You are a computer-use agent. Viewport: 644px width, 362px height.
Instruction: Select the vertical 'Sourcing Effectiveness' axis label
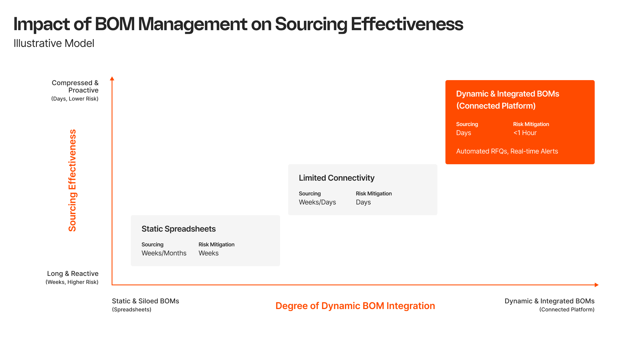click(72, 180)
